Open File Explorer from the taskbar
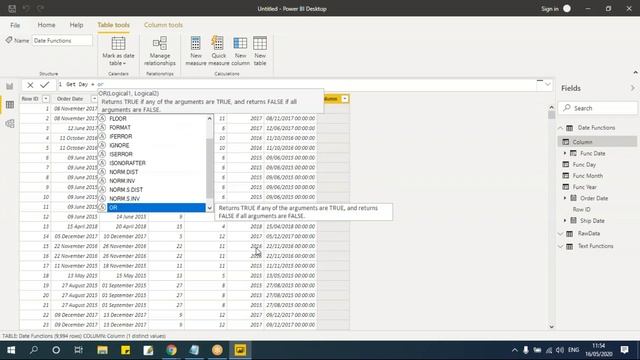This screenshot has width=640, height=360. pos(102,350)
